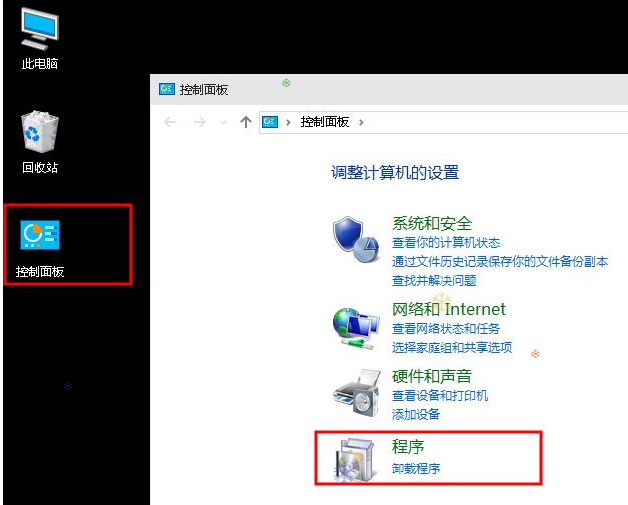Viewport: 628px width, 505px height.
Task: Click the 卸载程序 link
Action: [415, 468]
